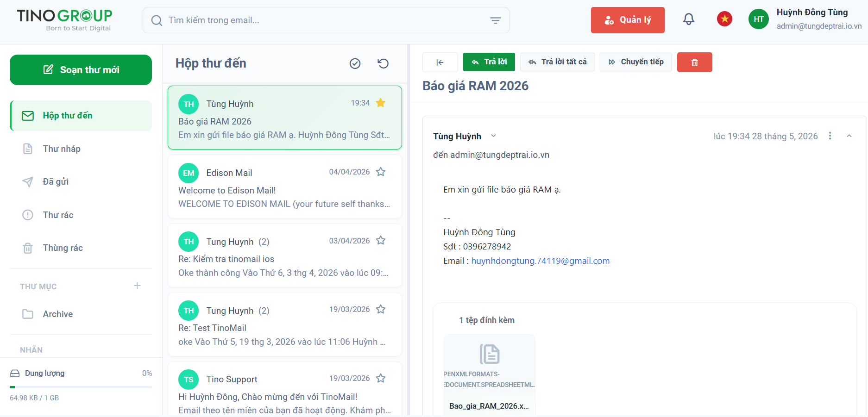The image size is (868, 417).
Task: Open Thư rác spam folder
Action: (x=81, y=215)
